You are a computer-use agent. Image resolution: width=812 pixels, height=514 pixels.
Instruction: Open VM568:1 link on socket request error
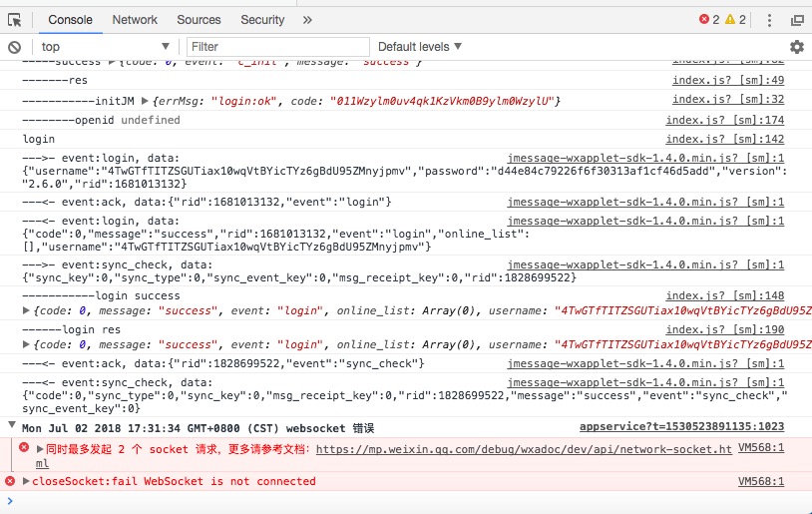[x=761, y=447]
